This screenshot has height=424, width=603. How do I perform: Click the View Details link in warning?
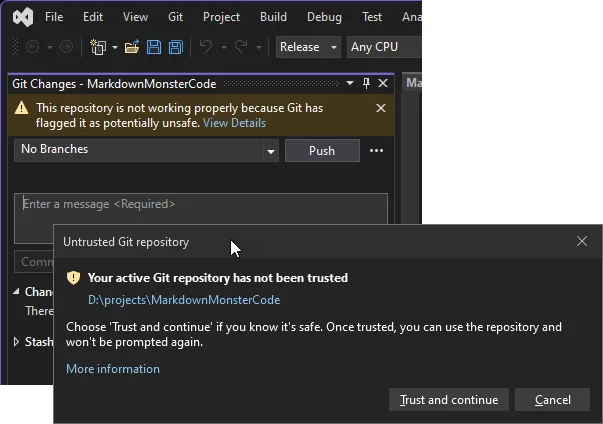pos(234,123)
